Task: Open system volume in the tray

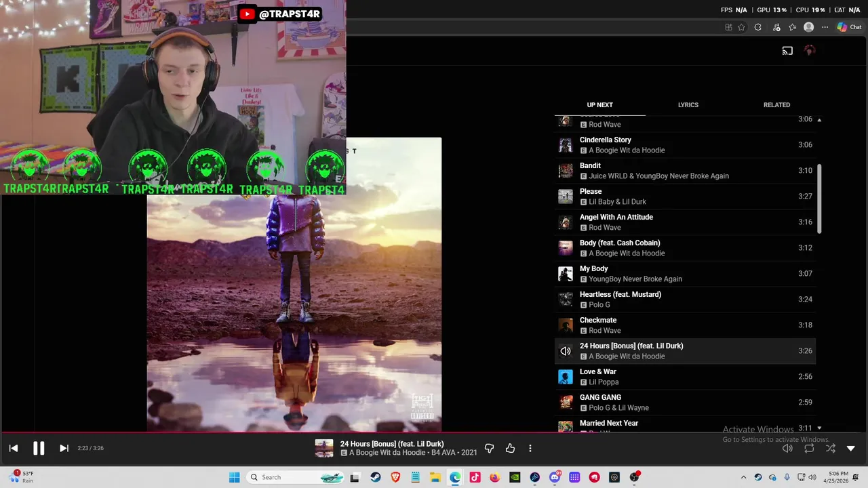Action: point(812,477)
